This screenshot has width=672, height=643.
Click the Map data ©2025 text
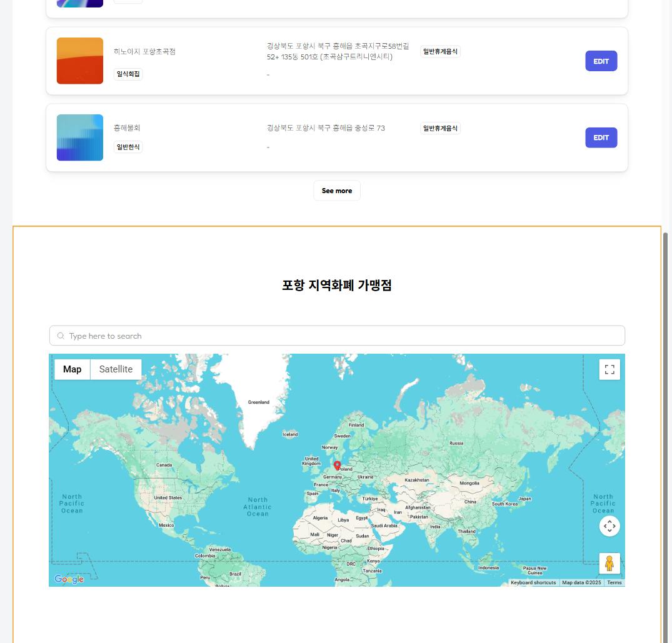581,582
